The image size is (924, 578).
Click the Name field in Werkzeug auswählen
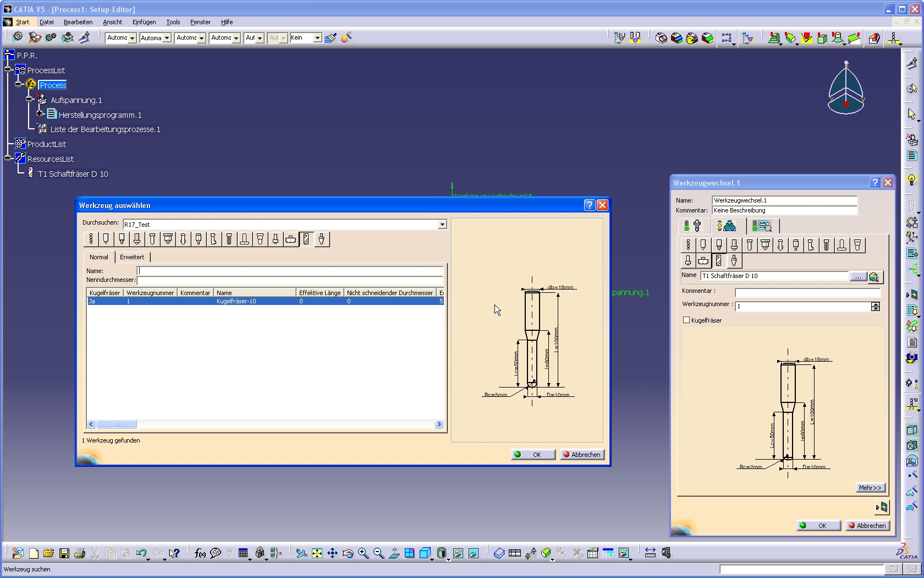tap(290, 271)
